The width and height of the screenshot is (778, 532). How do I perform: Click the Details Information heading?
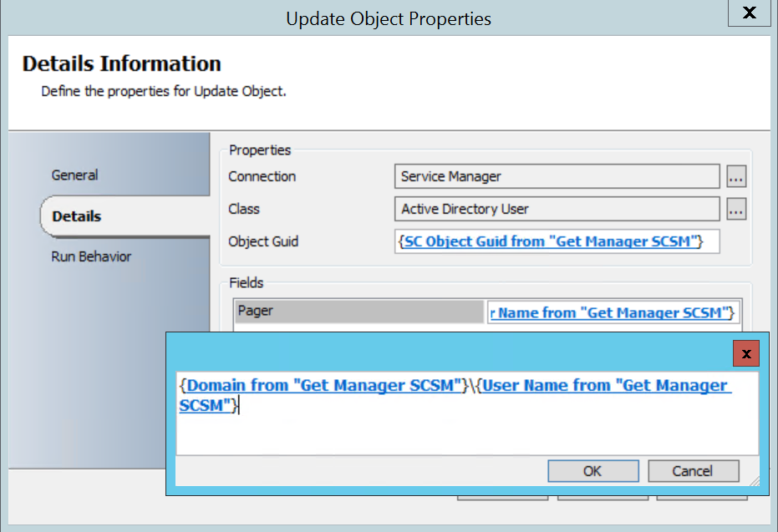[x=121, y=63]
